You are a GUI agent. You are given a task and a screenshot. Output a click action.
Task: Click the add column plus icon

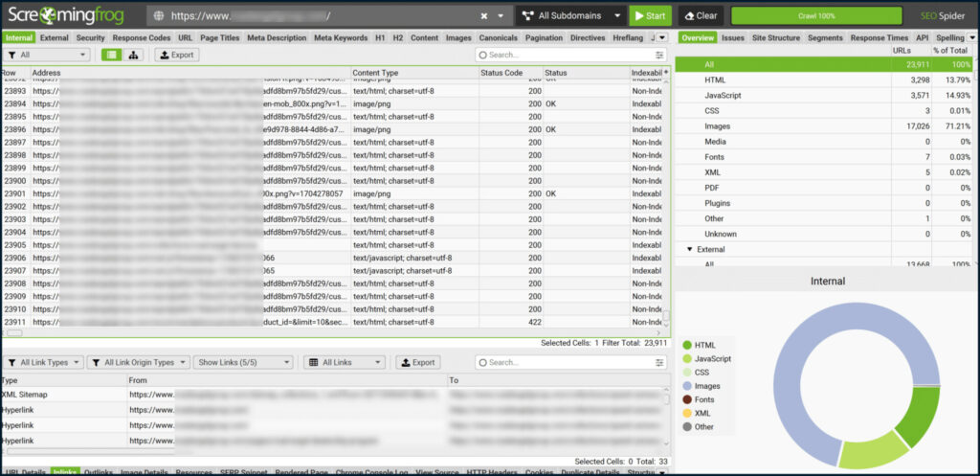coord(666,72)
